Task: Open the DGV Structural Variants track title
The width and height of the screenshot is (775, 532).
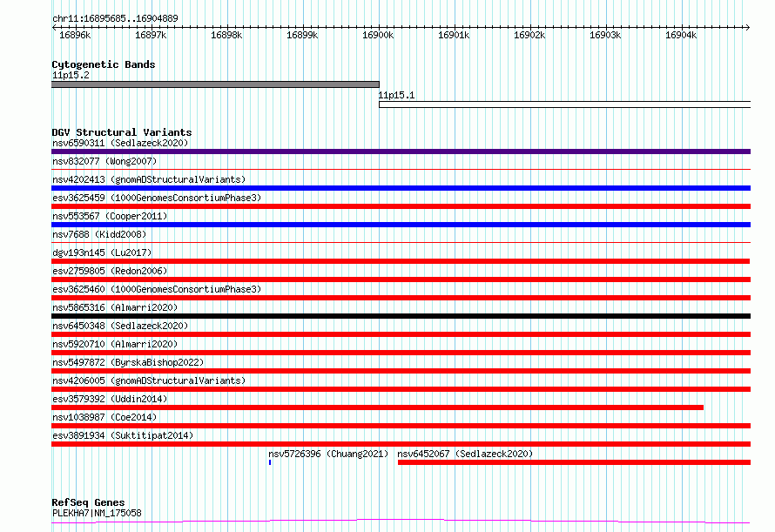Action: click(122, 132)
